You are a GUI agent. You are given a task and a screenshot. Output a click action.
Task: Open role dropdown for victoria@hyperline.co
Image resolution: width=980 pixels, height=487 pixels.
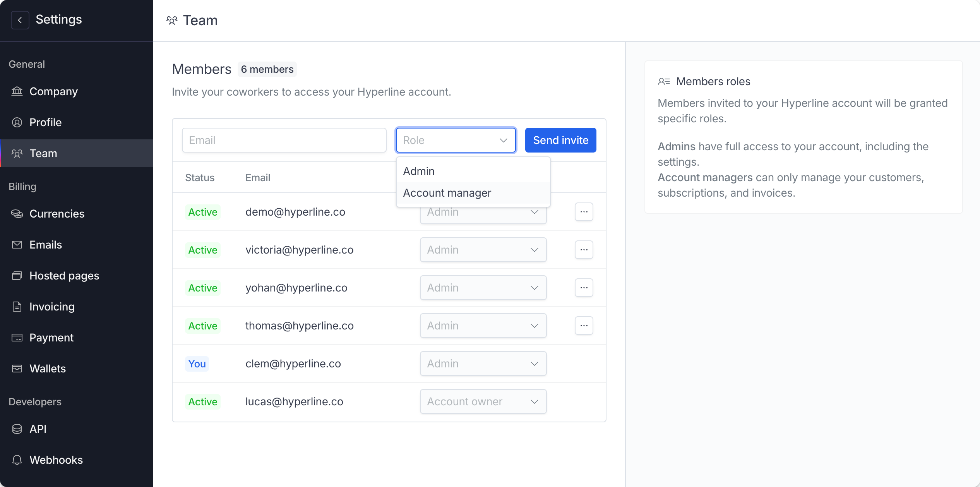tap(483, 250)
